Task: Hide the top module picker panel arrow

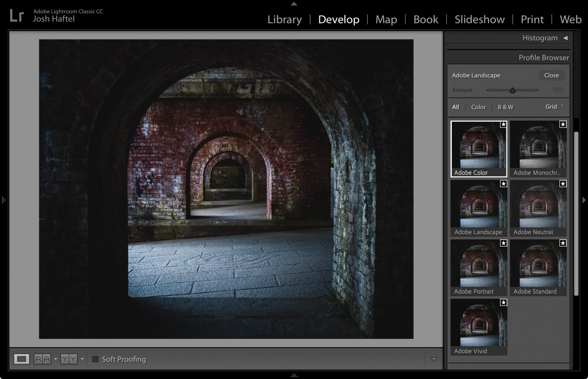Action: [294, 4]
